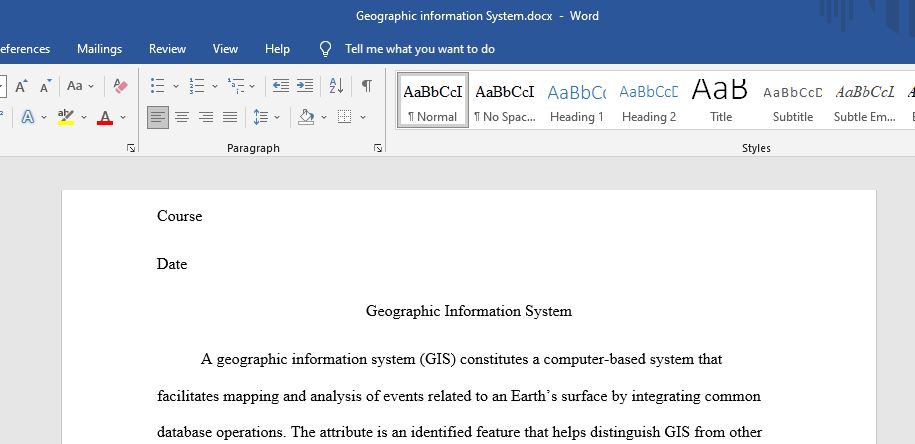Viewport: 915px width, 444px height.
Task: Open line spacing dropdown arrow
Action: (277, 117)
